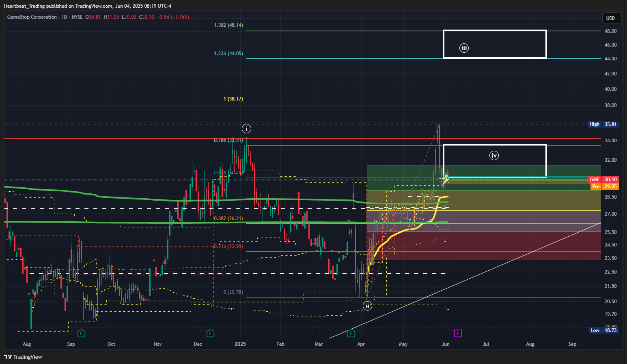
Task: Click the Jul label on time axis
Action: [x=486, y=344]
